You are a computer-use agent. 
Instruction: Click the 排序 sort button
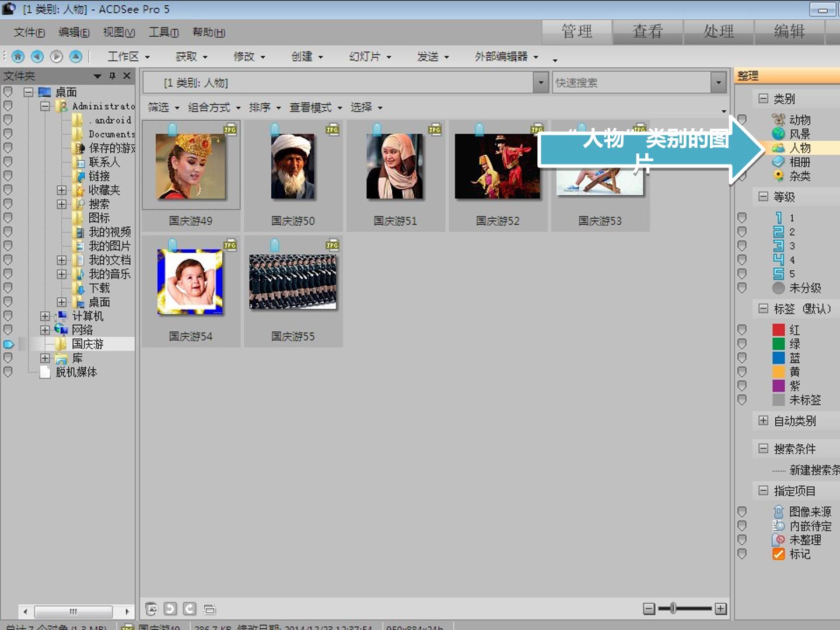(265, 107)
